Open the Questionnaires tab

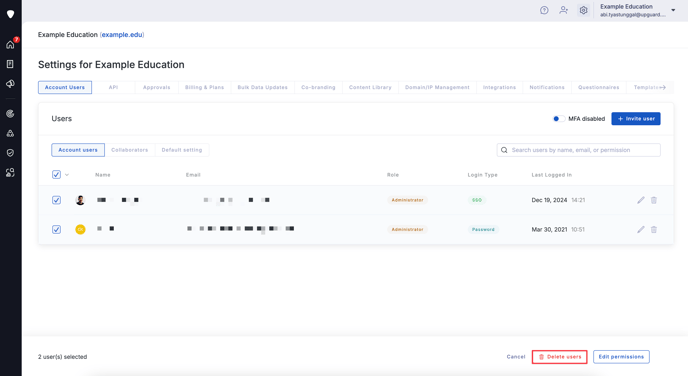598,87
